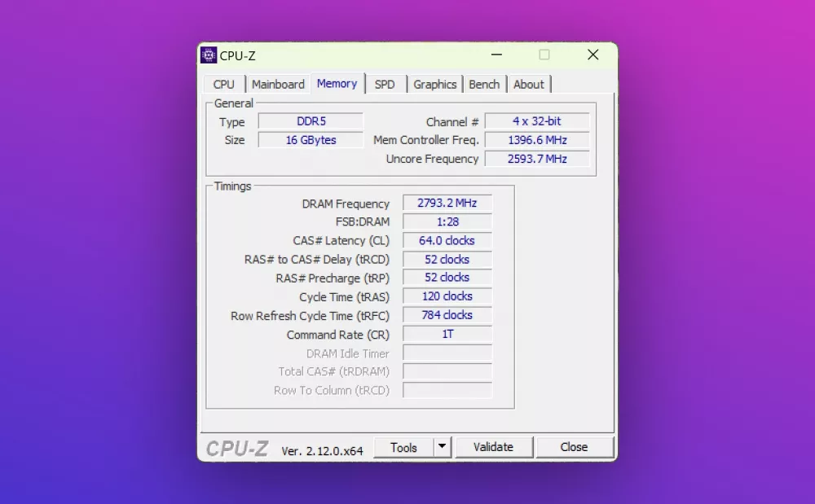Click the Ver. 2.12.0.x64 version text

point(322,451)
